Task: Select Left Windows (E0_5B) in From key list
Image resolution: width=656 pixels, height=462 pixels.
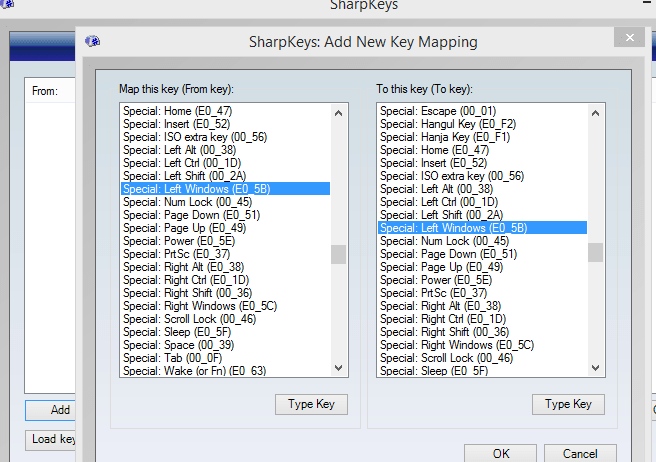Action: tap(225, 189)
